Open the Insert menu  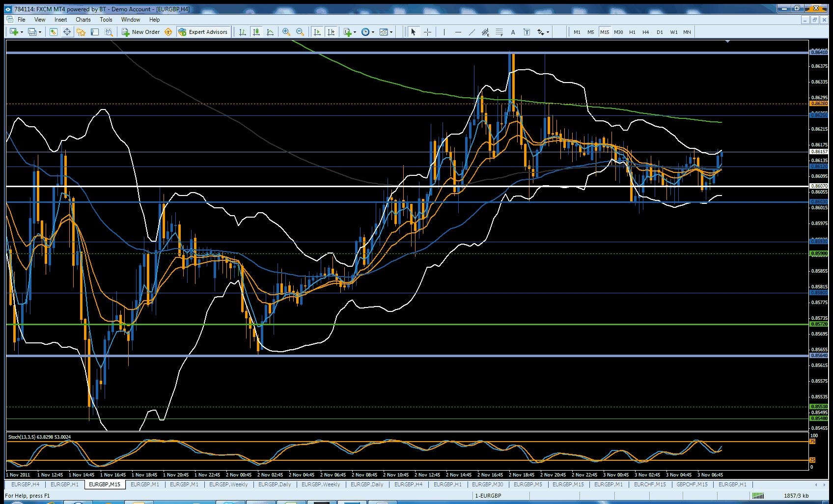tap(61, 20)
